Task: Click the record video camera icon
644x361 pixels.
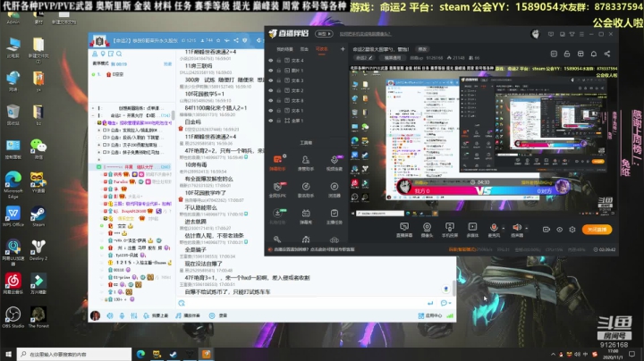Action: (547, 230)
